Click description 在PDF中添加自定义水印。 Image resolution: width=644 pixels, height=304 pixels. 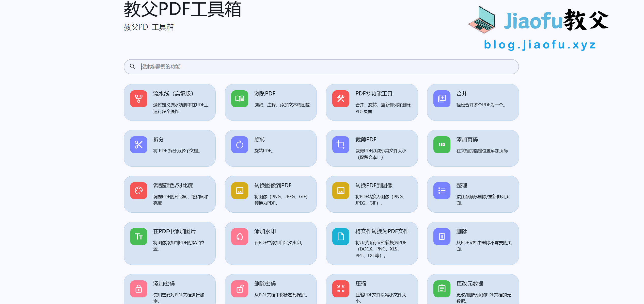click(279, 243)
